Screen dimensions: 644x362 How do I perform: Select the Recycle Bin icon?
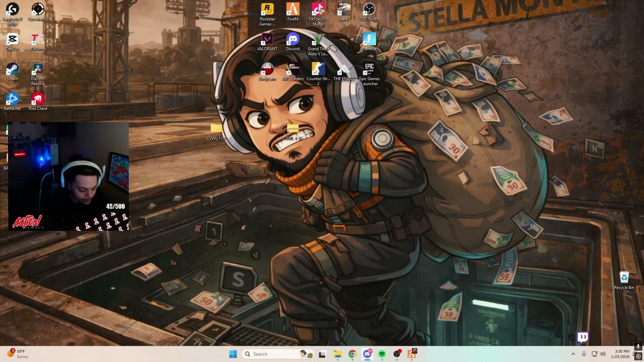624,281
